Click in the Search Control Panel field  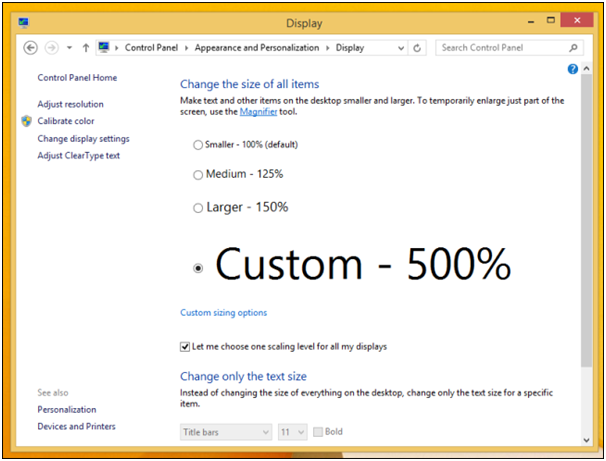[500, 47]
